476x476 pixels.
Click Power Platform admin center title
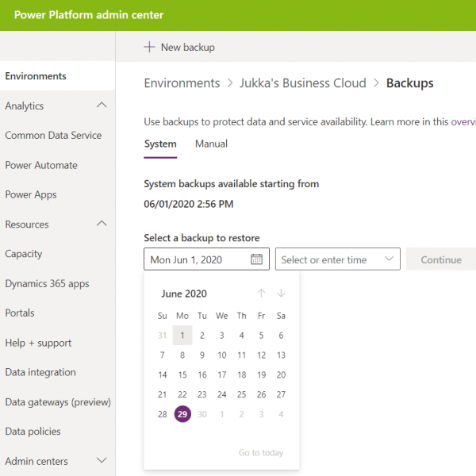coord(89,15)
